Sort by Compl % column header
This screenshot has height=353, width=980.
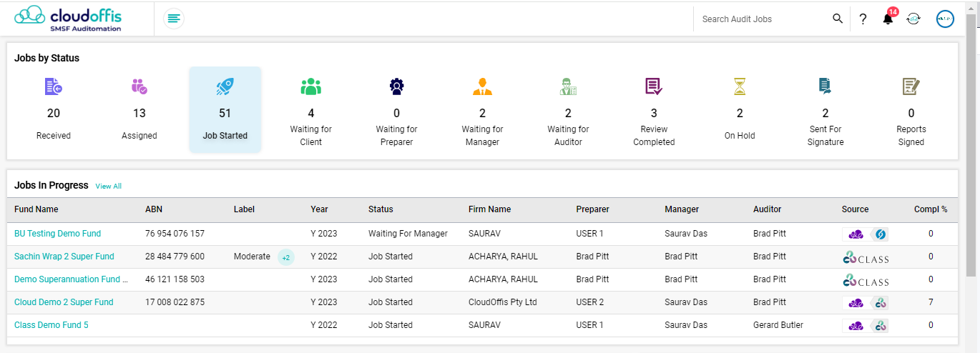[x=931, y=209]
